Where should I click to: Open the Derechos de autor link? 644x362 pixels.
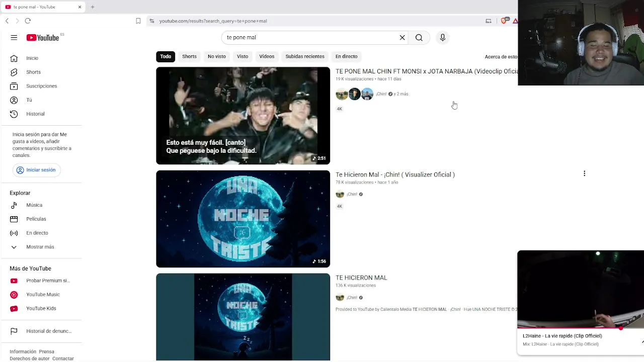[x=30, y=358]
